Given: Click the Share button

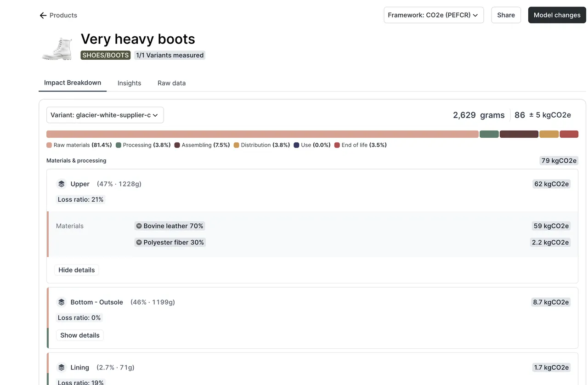Looking at the screenshot, I should (x=506, y=15).
